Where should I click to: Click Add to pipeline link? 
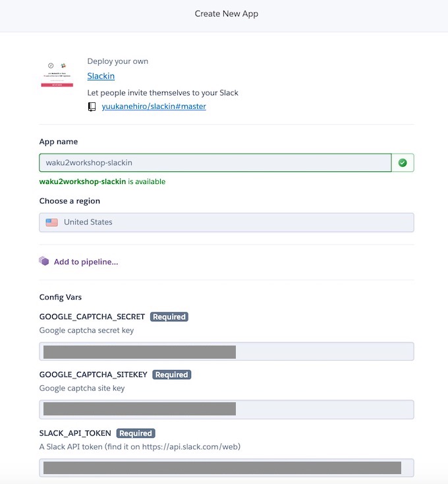(86, 262)
